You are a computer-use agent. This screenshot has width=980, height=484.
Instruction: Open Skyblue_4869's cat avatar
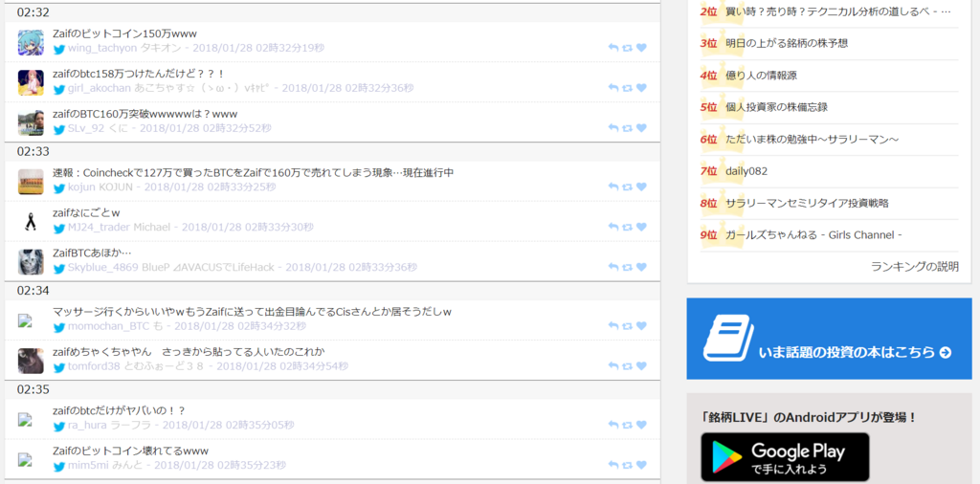coord(31,262)
